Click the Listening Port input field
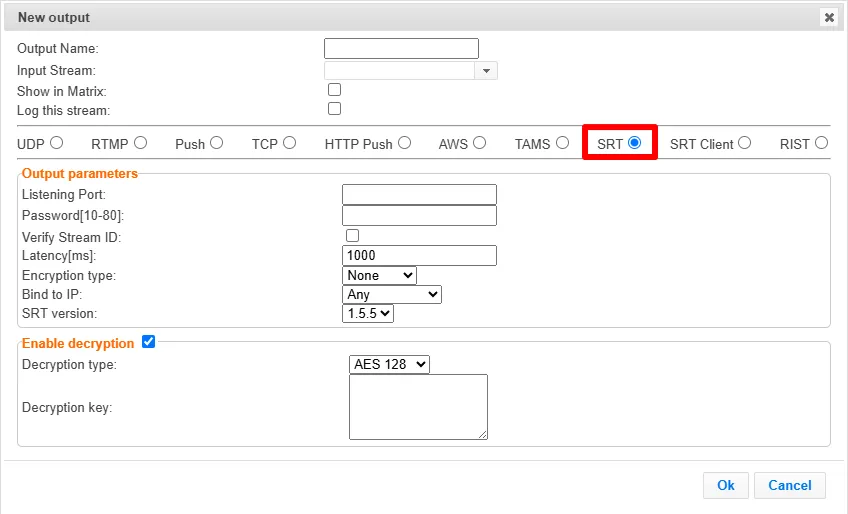The width and height of the screenshot is (848, 514). 419,195
